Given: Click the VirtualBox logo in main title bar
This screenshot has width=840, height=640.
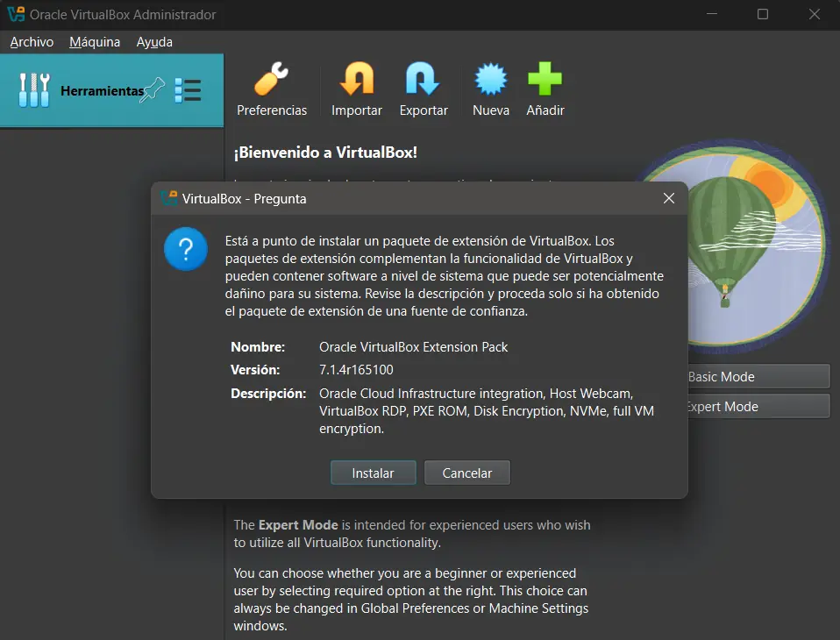Looking at the screenshot, I should coord(14,15).
